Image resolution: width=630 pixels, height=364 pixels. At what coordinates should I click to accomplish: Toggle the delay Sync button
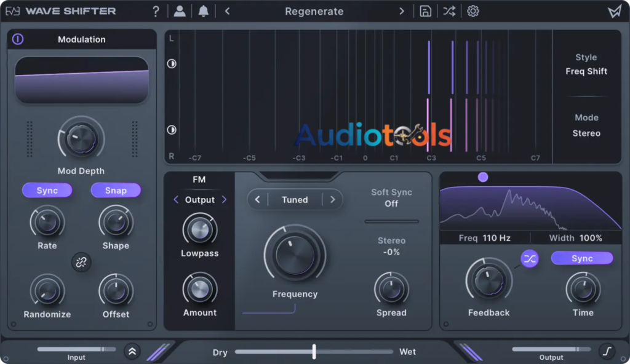coord(582,258)
